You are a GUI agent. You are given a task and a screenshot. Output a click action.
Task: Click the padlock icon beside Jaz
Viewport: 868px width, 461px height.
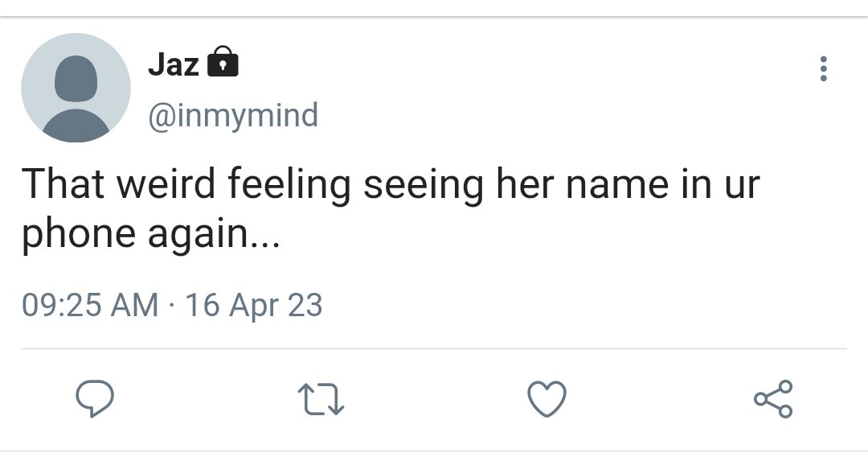(223, 61)
